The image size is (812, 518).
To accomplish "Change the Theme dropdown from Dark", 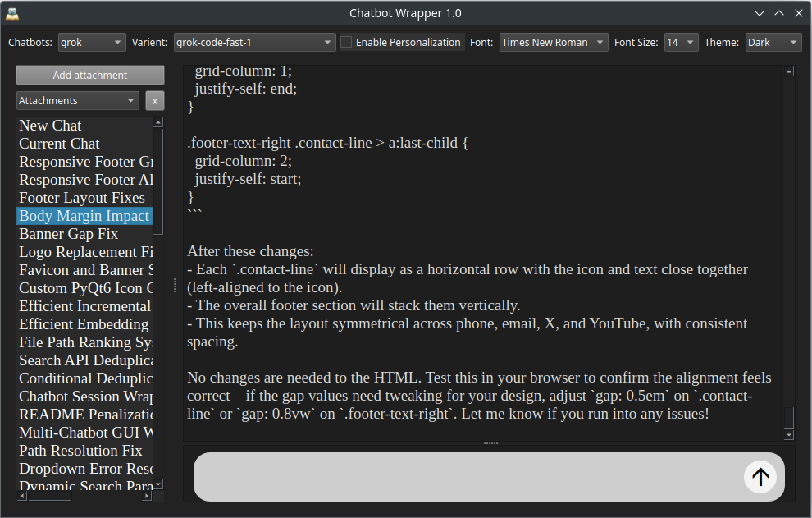I will point(773,42).
